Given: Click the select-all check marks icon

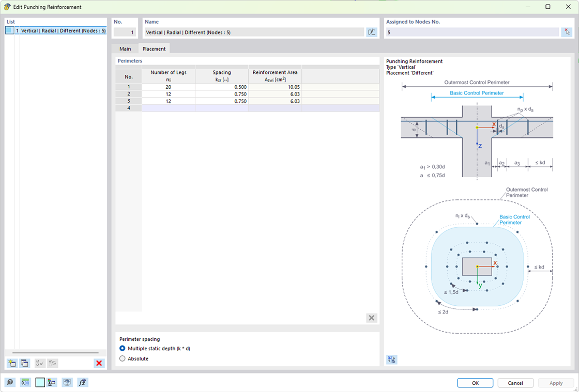Looking at the screenshot, I should [x=40, y=363].
